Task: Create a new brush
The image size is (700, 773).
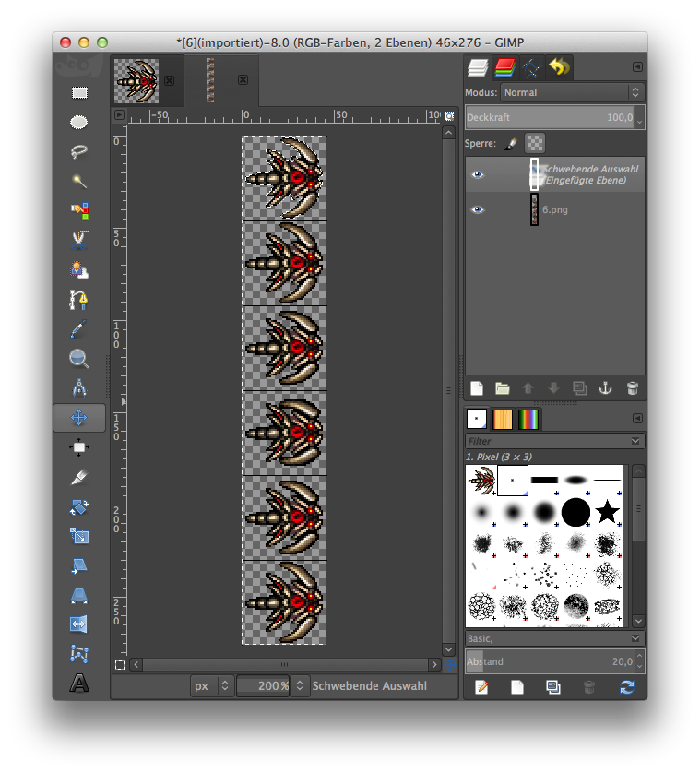Action: click(517, 687)
